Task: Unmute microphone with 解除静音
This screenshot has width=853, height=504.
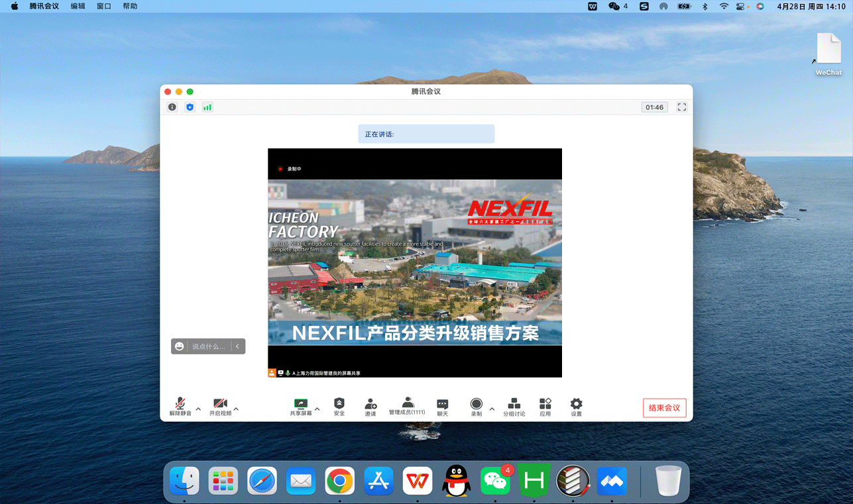Action: pos(180,407)
